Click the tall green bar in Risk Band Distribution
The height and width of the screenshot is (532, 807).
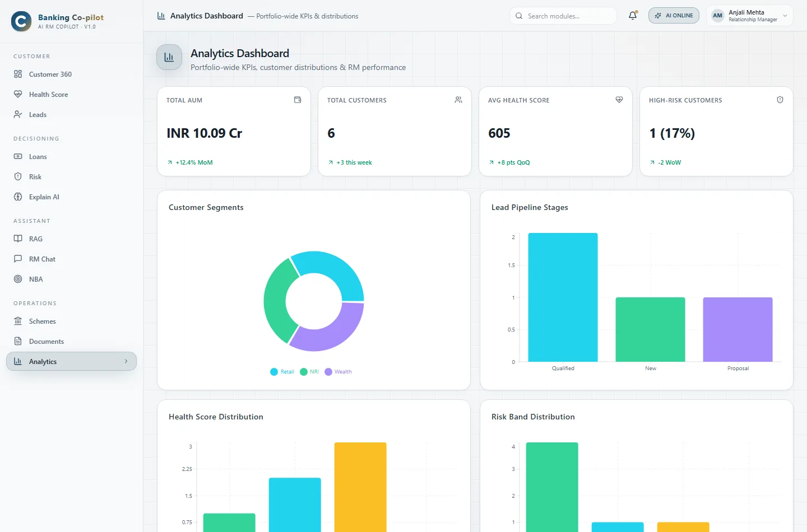click(552, 487)
